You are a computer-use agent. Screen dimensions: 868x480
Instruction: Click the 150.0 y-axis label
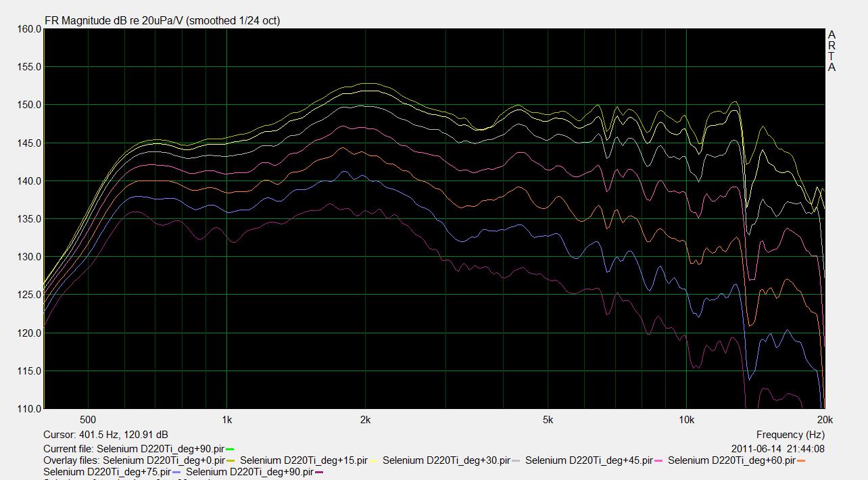(x=28, y=105)
